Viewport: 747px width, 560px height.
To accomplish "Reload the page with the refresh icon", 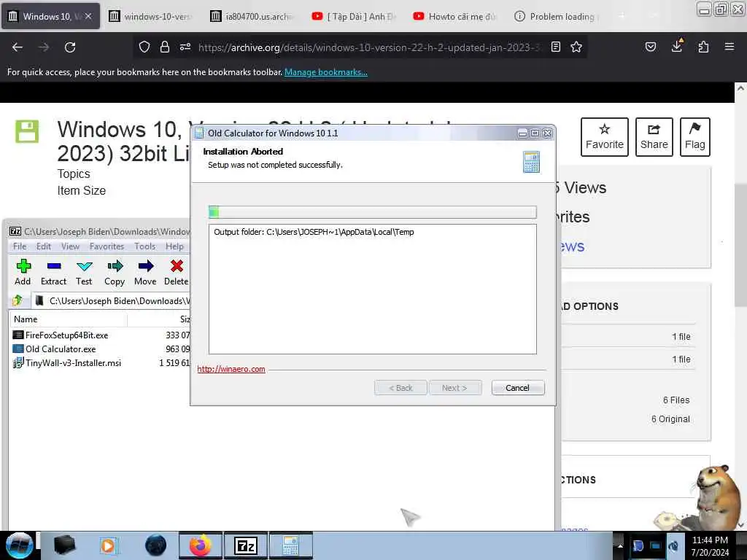I will tap(70, 47).
